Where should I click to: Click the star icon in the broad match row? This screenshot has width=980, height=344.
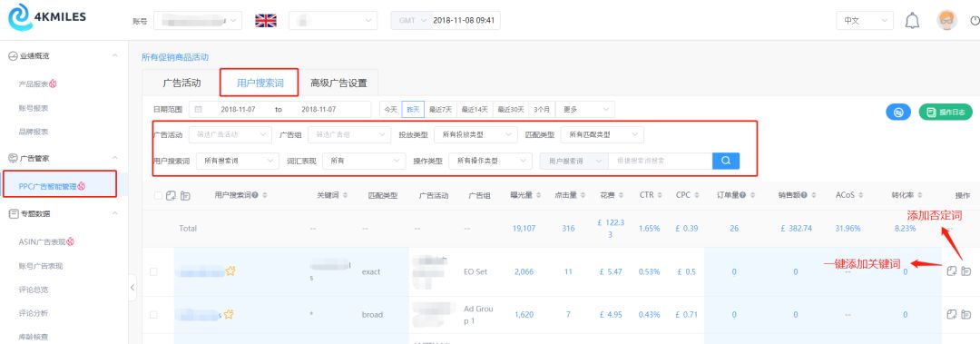[228, 314]
